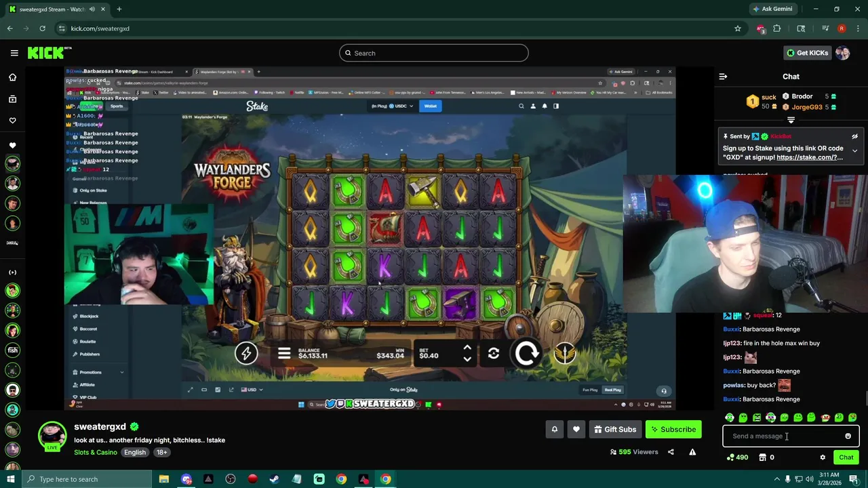
Task: Click the Get KICKs button
Action: pyautogui.click(x=806, y=53)
